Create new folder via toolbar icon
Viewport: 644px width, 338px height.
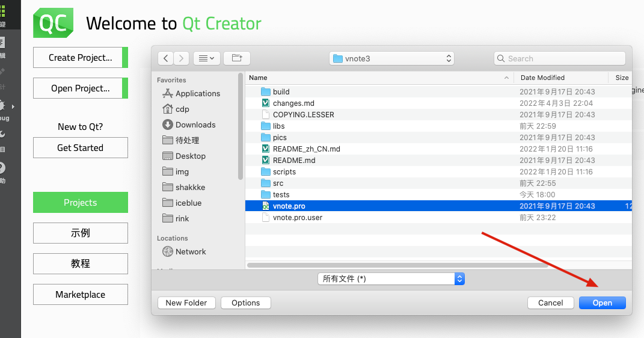(x=237, y=58)
